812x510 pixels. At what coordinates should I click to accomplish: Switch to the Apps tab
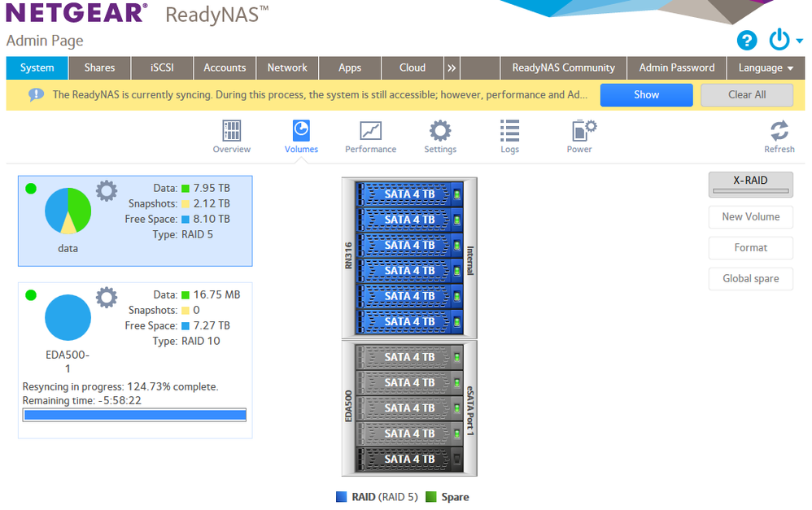tap(350, 68)
